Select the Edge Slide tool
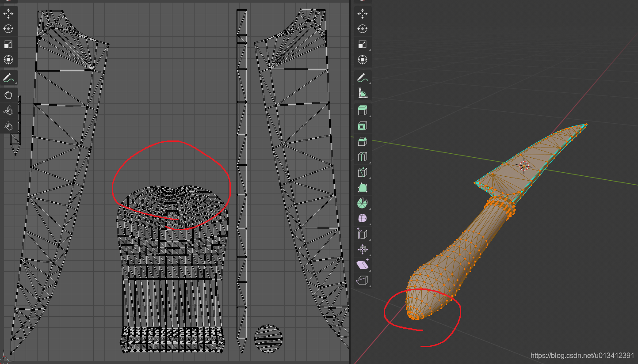 pyautogui.click(x=363, y=234)
